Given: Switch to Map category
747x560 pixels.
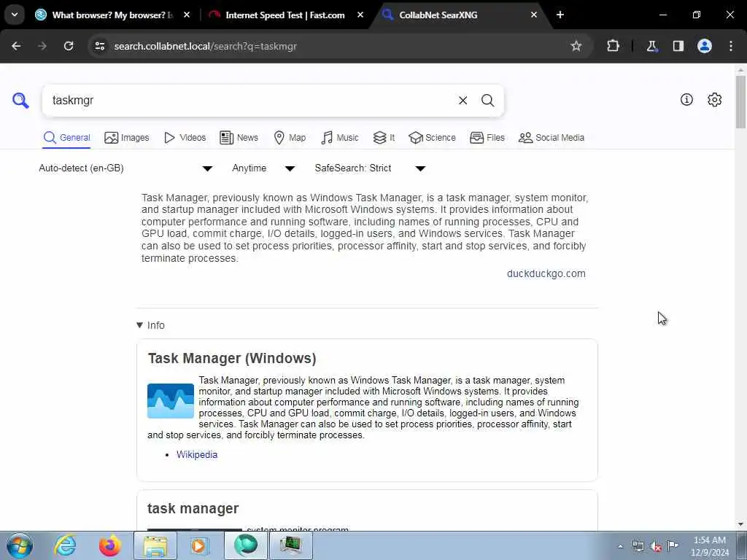Looking at the screenshot, I should tap(290, 138).
